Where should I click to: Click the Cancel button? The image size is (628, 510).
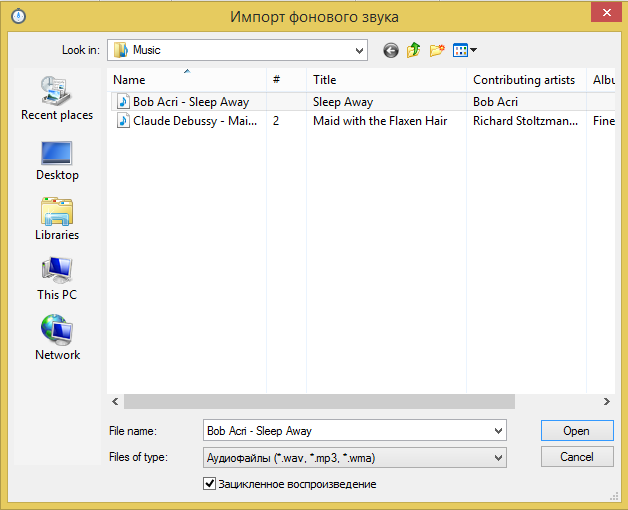tap(577, 457)
